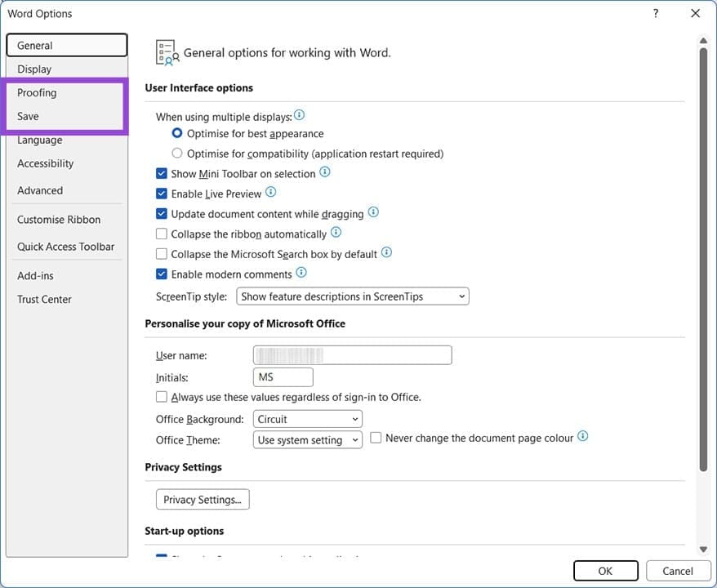Click the info icon for Update document while dragging
717x588 pixels.
(x=373, y=213)
